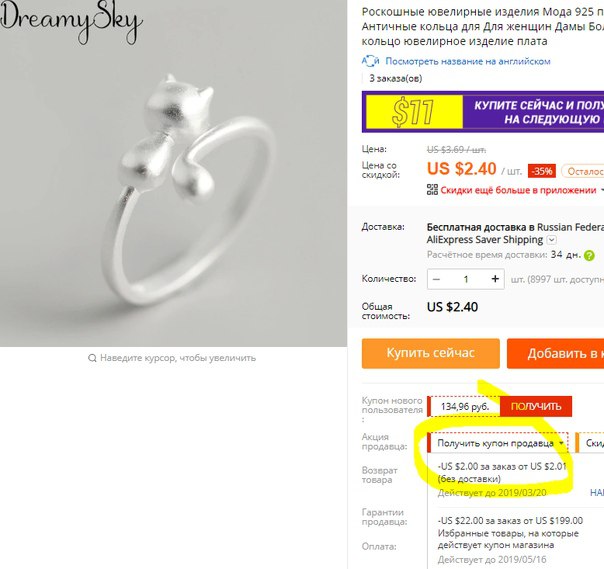This screenshot has height=569, width=604.
Task: Open the green delivery time help icon
Action: pyautogui.click(x=589, y=255)
